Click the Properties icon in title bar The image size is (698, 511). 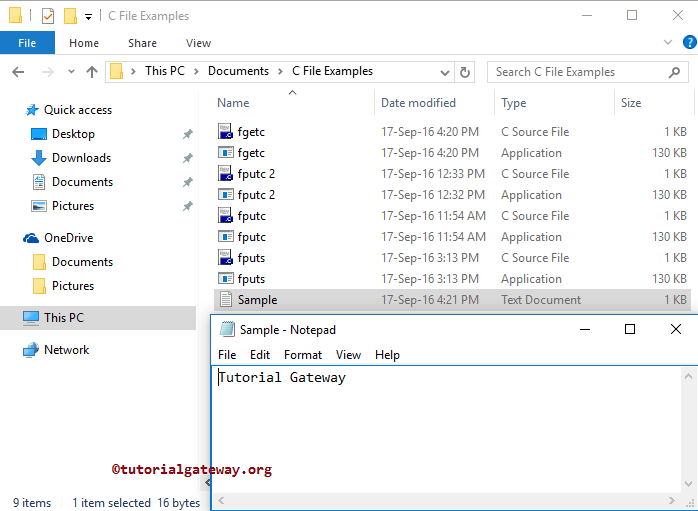[x=48, y=16]
